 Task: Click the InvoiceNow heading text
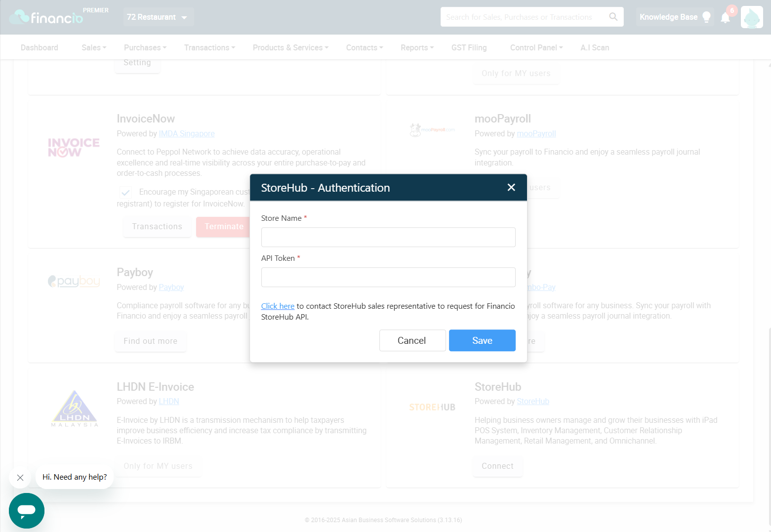tap(146, 119)
